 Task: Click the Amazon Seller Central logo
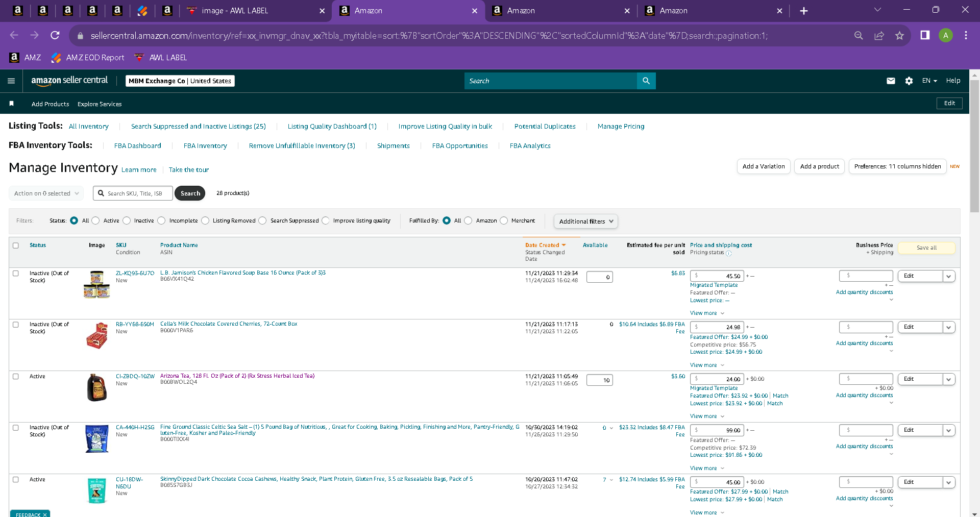coord(69,81)
